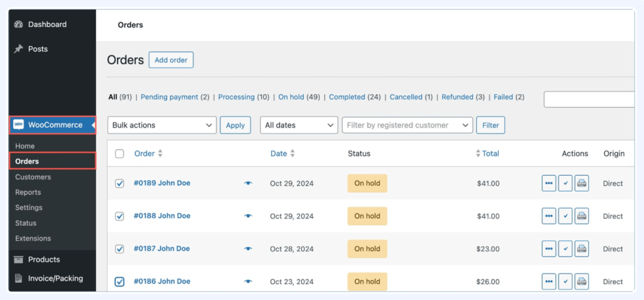Preview order #0186 with eye icon
Viewport: 644px width, 300px height.
pyautogui.click(x=248, y=282)
